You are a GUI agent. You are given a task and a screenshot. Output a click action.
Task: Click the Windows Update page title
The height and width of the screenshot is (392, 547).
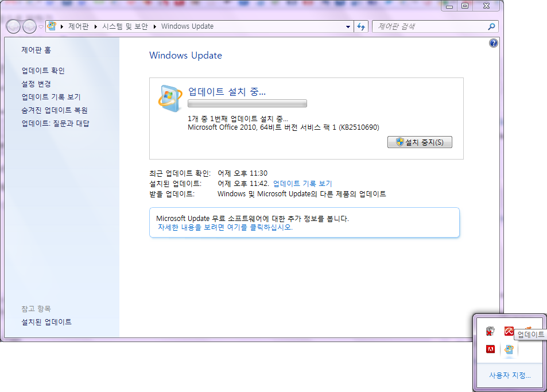185,56
